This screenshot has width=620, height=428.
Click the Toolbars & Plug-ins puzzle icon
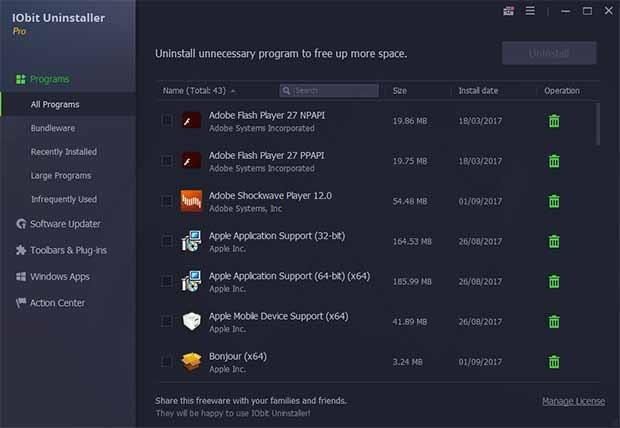pos(21,250)
